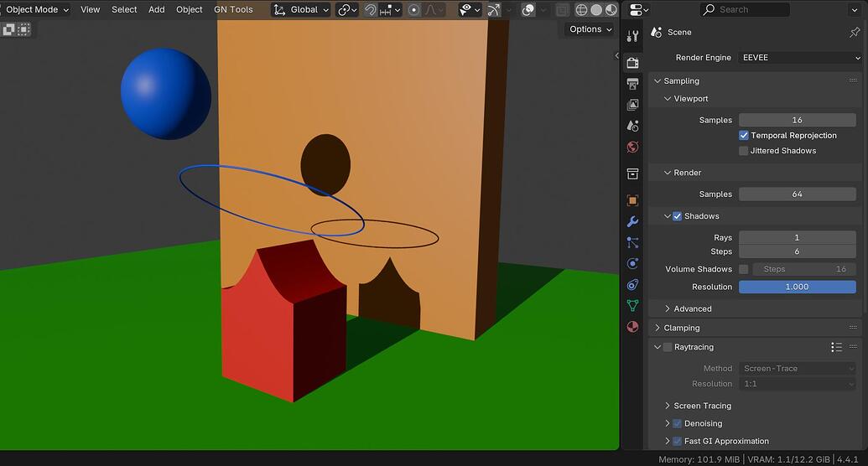
Task: Switch viewport to solid shading
Action: (596, 9)
